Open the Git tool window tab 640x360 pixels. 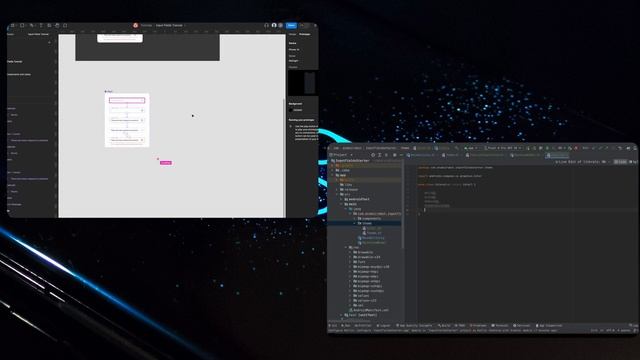(x=334, y=325)
